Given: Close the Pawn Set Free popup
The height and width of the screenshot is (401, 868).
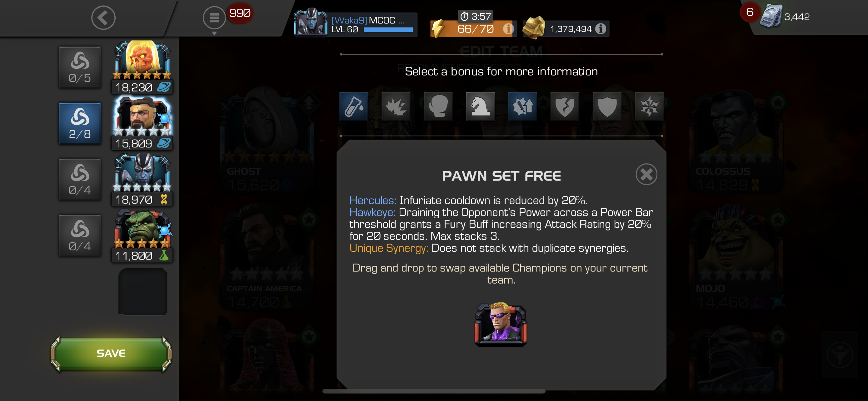Looking at the screenshot, I should (x=646, y=174).
